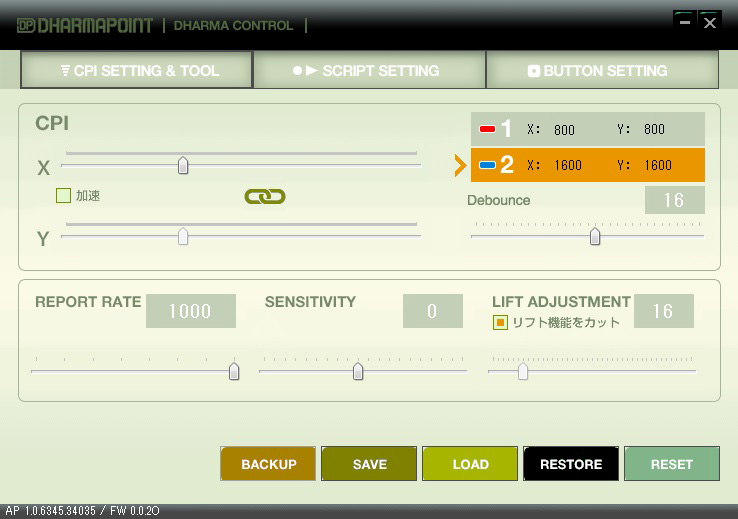Select CPI profile 1 row (800)
Screen dimensions: 738x519
click(587, 129)
